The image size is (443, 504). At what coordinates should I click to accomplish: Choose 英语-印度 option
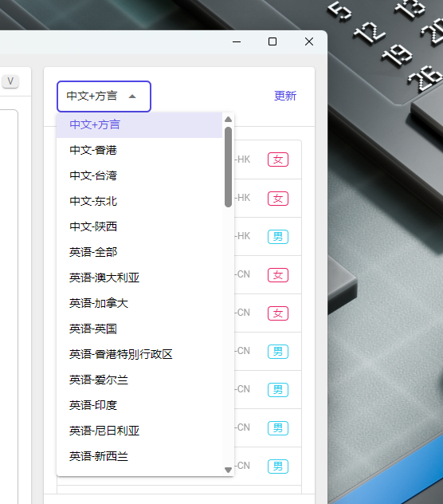coord(139,405)
